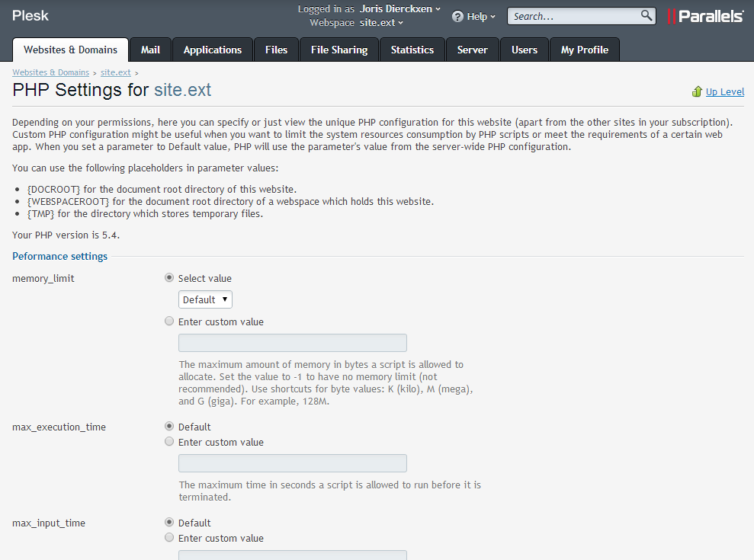Open the Joris Dierckxen user menu
Image resolution: width=754 pixels, height=560 pixels.
[x=399, y=8]
